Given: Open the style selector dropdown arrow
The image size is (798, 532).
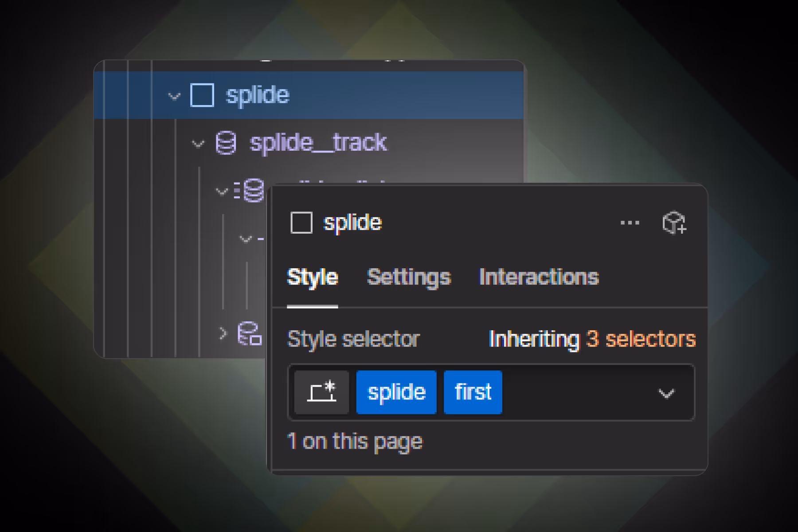Looking at the screenshot, I should coord(666,393).
